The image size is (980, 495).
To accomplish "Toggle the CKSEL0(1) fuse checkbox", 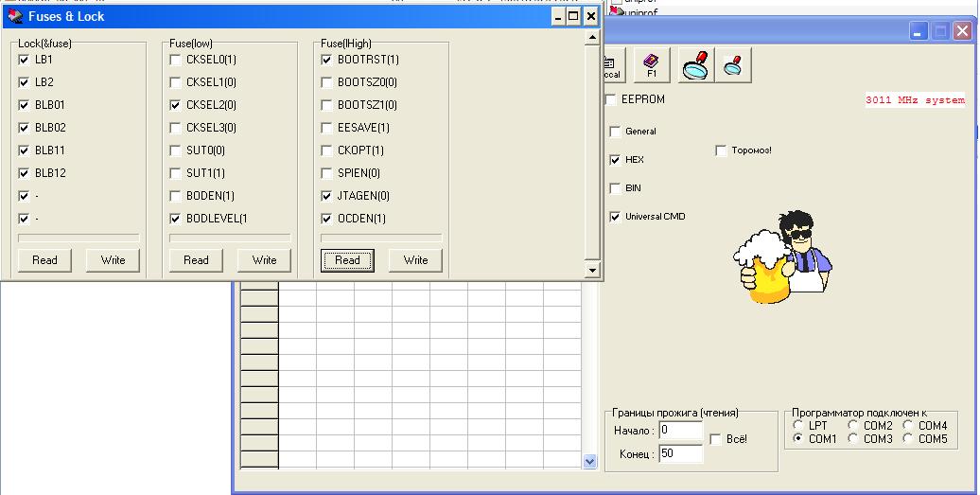I will [x=175, y=60].
